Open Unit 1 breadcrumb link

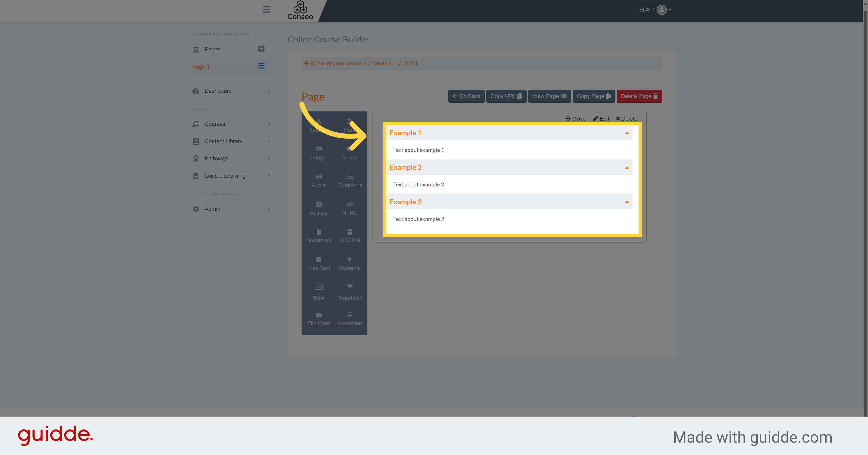click(410, 63)
